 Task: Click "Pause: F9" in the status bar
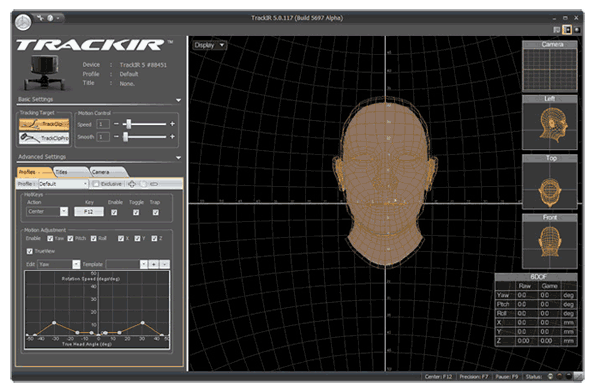506,377
